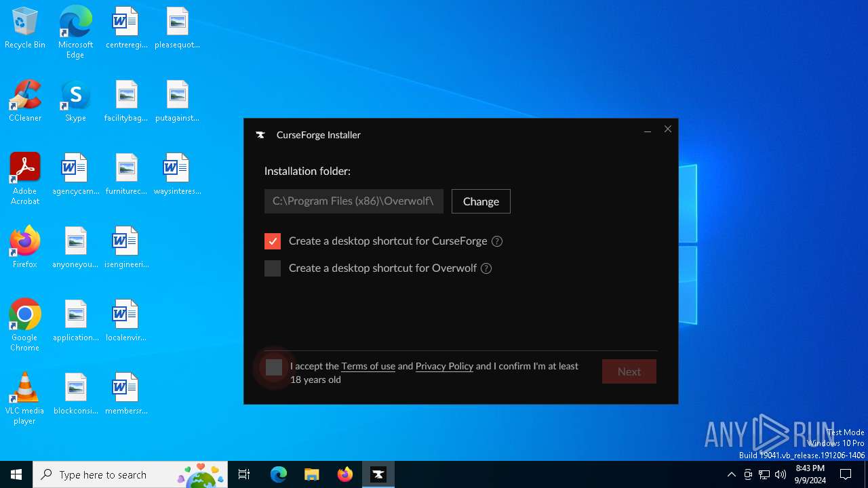
Task: Select the CCleaner desktop icon
Action: pyautogui.click(x=25, y=101)
